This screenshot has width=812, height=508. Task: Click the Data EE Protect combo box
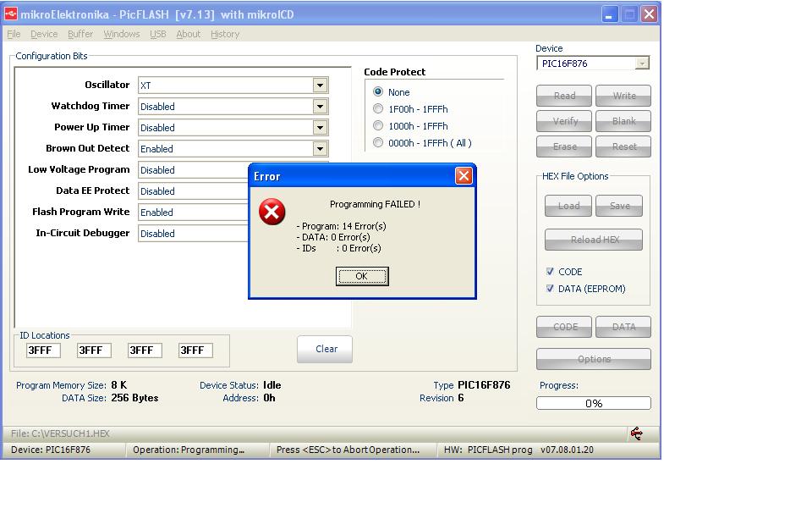pyautogui.click(x=193, y=191)
